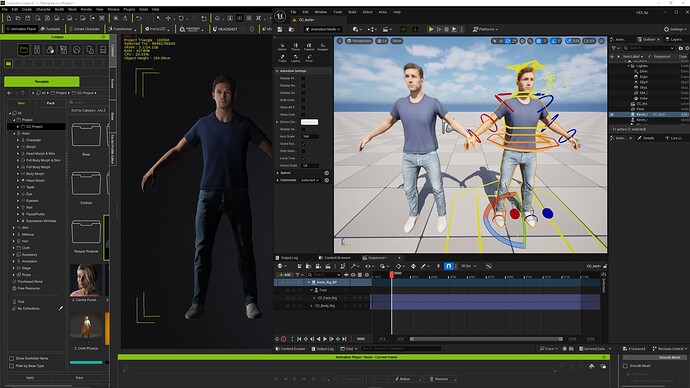690x388 pixels.
Task: Select folder content icon in Content panel
Action: click(x=23, y=50)
